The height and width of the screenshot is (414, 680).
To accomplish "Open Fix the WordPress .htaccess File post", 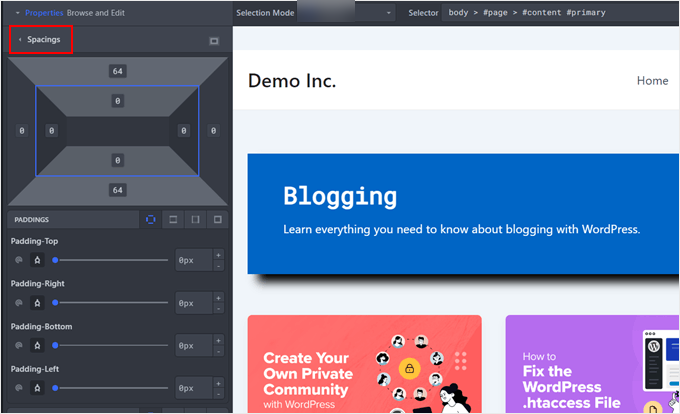I will (x=592, y=364).
